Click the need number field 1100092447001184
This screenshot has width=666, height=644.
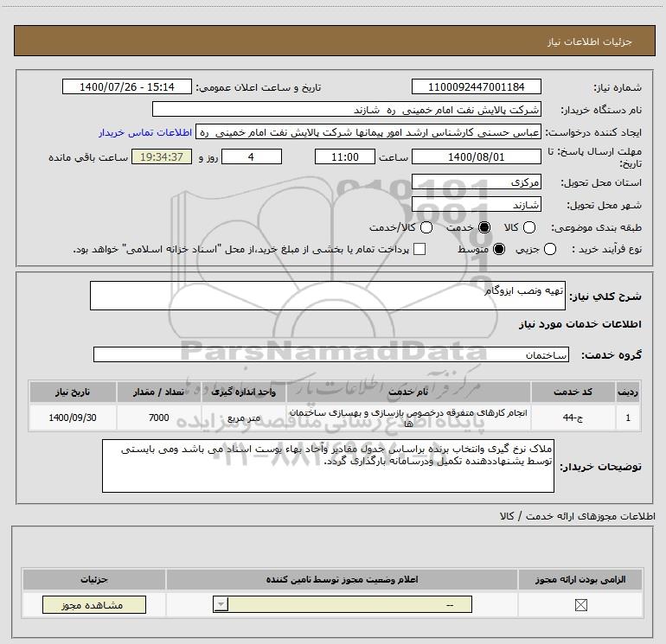[x=476, y=86]
